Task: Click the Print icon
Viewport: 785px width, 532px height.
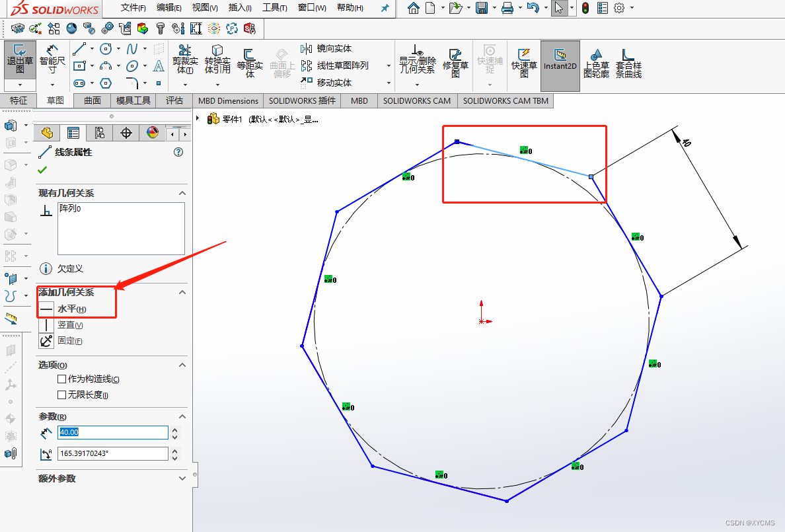Action: point(507,8)
